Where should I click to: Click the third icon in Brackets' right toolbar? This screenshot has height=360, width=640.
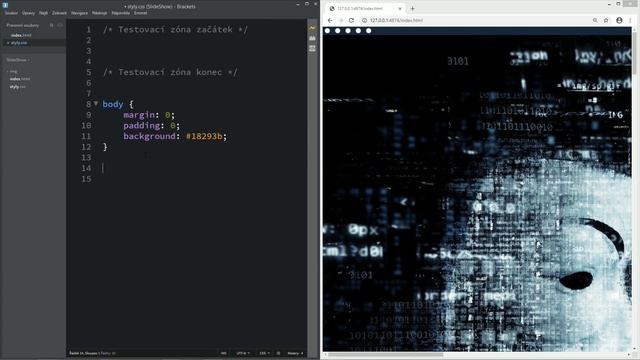tap(312, 49)
